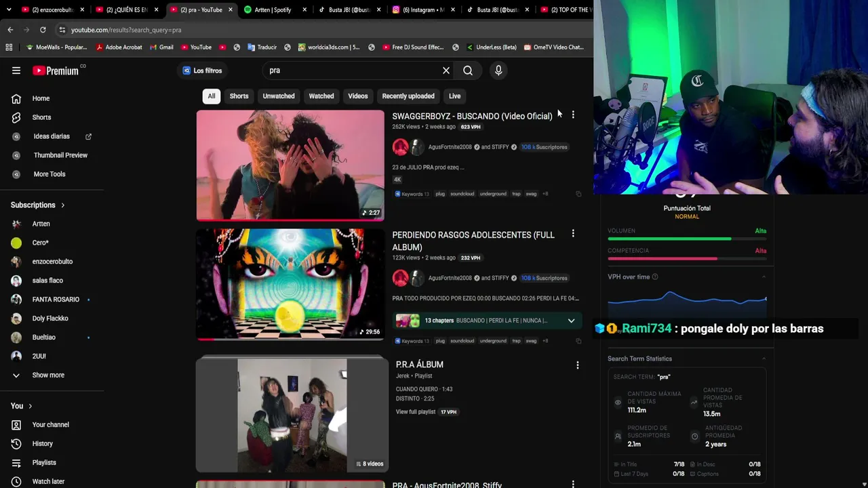Select the Recently uploaded filter chip

[x=408, y=96]
